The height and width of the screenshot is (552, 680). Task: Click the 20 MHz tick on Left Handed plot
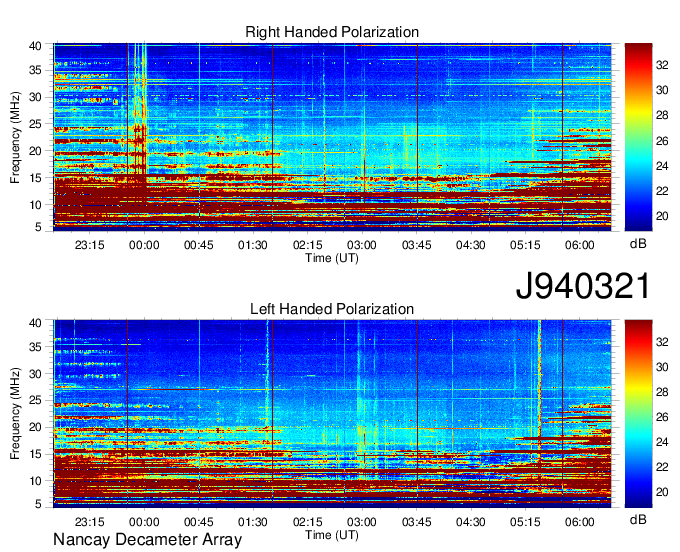pyautogui.click(x=35, y=427)
